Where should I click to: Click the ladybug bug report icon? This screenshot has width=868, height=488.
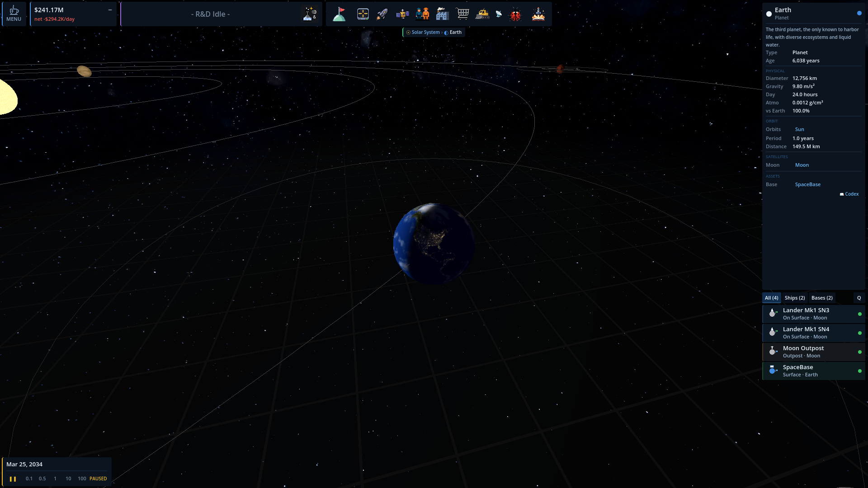click(x=515, y=15)
